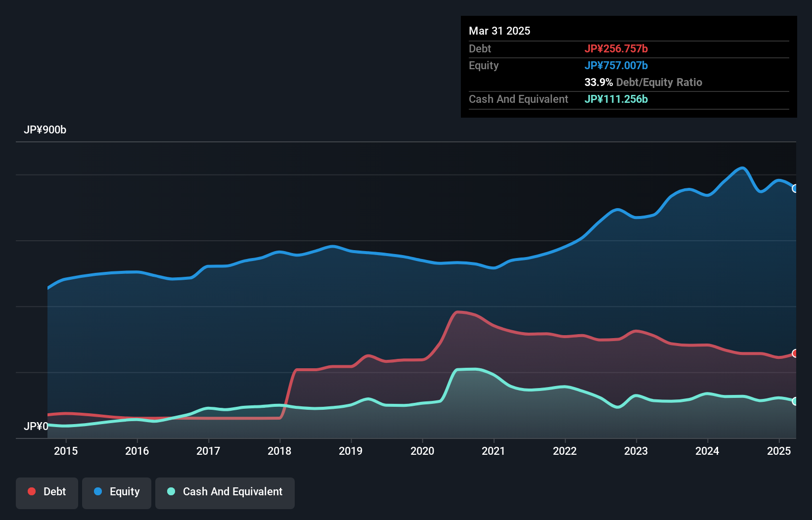Click the teal dot beside Cash legend

(x=171, y=491)
